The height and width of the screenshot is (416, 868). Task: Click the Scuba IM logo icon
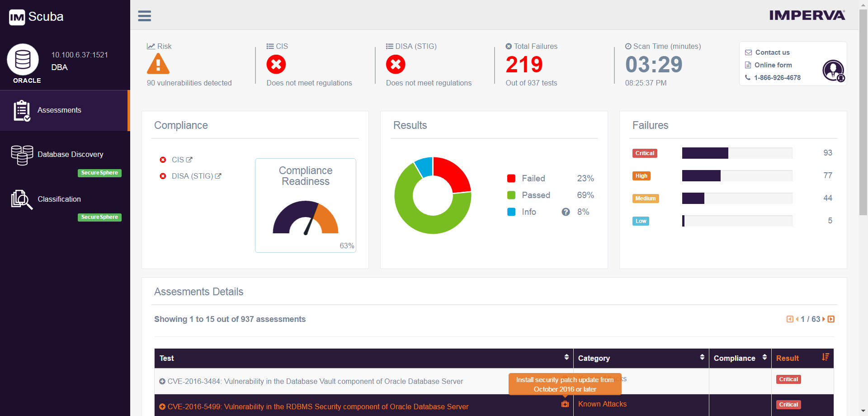(17, 17)
